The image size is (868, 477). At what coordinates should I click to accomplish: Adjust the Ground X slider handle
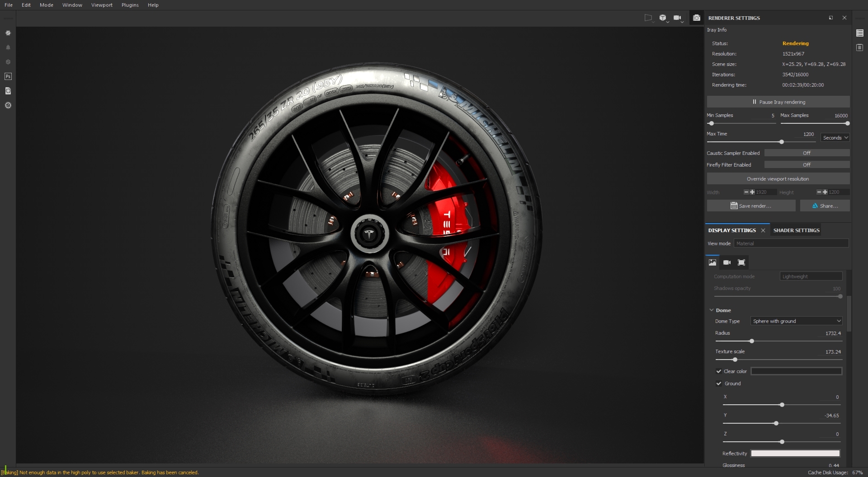coord(782,405)
